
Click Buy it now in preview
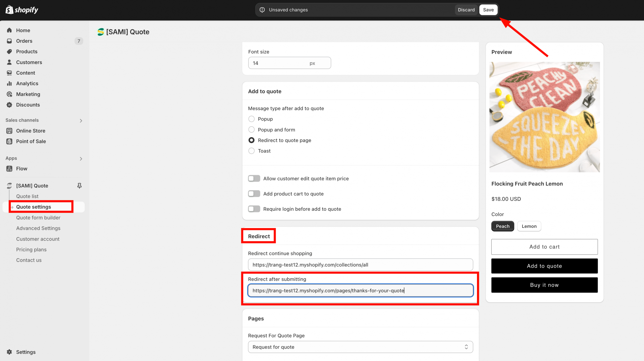pos(544,285)
